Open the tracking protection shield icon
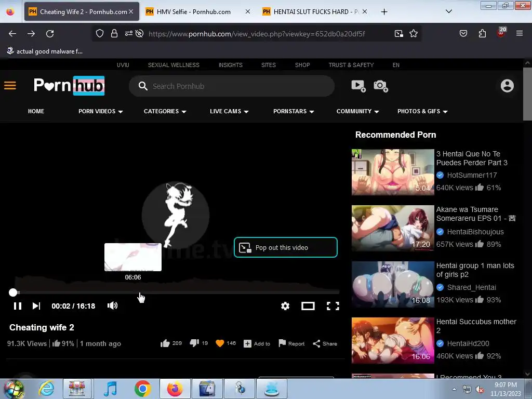 (x=99, y=33)
